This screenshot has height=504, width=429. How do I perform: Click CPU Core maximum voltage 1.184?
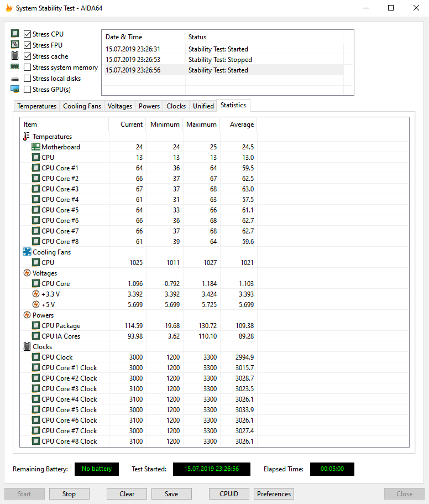click(x=209, y=283)
